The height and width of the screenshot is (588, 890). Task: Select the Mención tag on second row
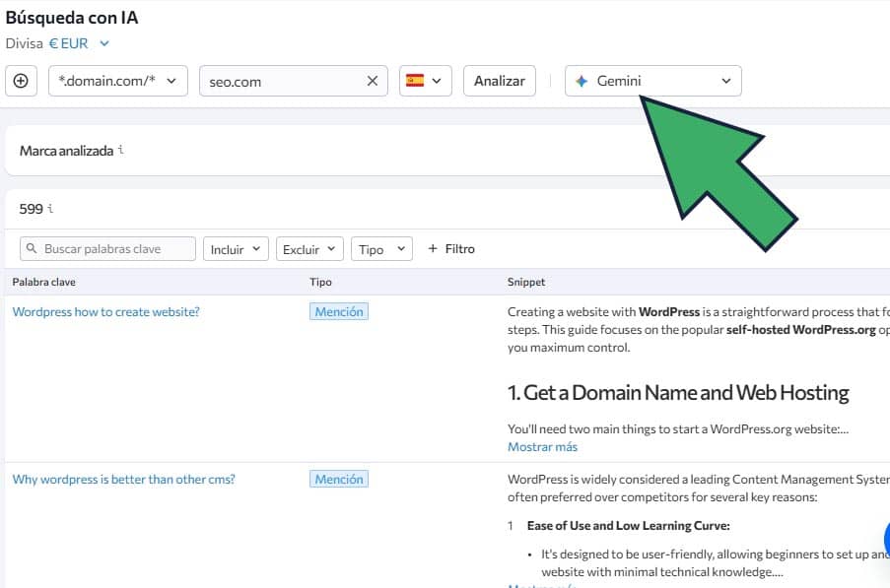coord(339,479)
